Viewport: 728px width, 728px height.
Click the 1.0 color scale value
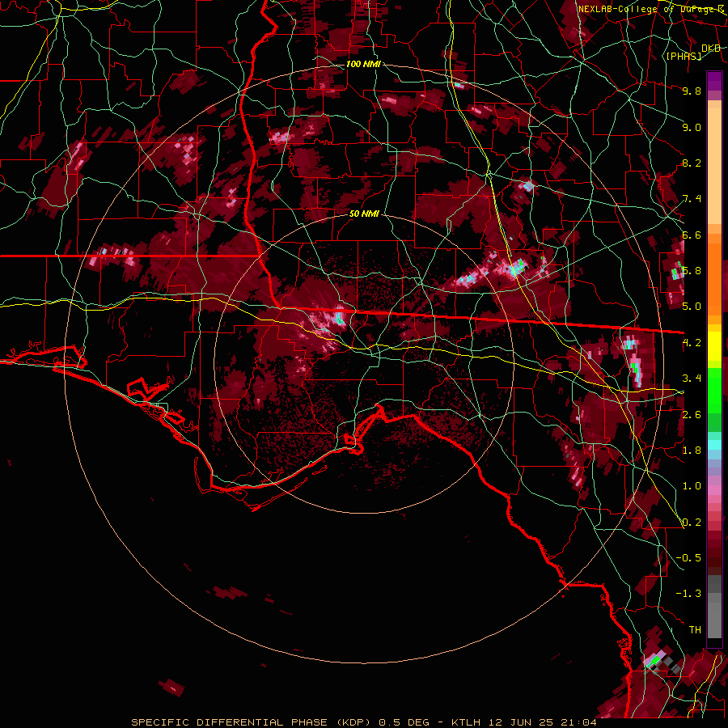(x=692, y=486)
